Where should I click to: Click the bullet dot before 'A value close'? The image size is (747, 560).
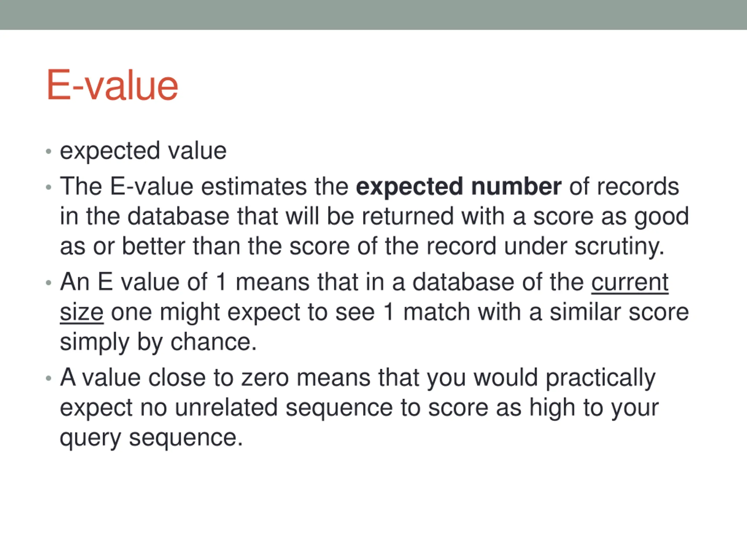(48, 378)
